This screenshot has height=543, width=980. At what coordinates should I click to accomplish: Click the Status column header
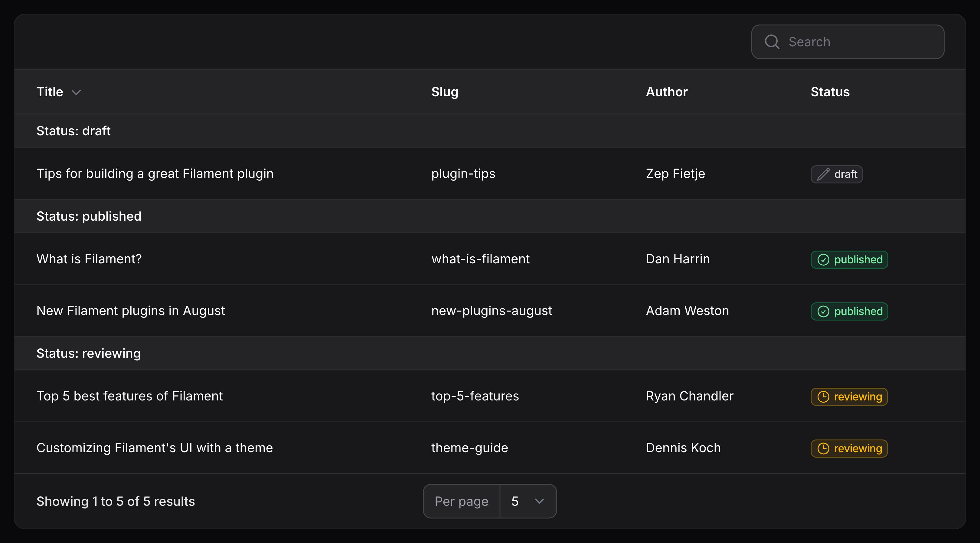click(830, 92)
